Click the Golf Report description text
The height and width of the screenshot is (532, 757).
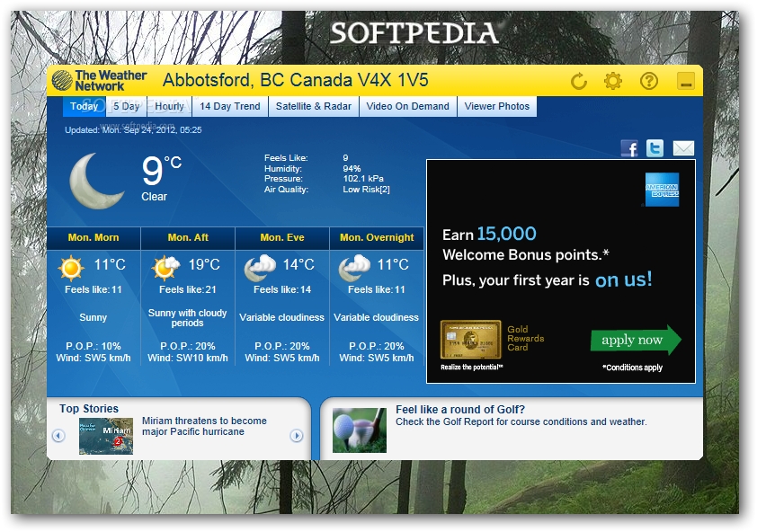tap(521, 422)
